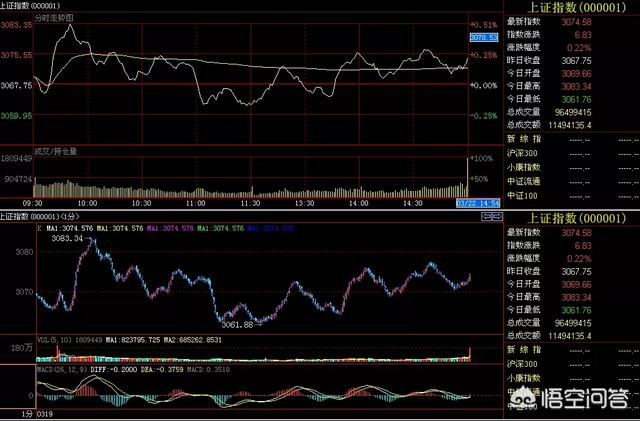Click the first white MA1 label in K-line chart
The width and height of the screenshot is (640, 421).
(72, 229)
